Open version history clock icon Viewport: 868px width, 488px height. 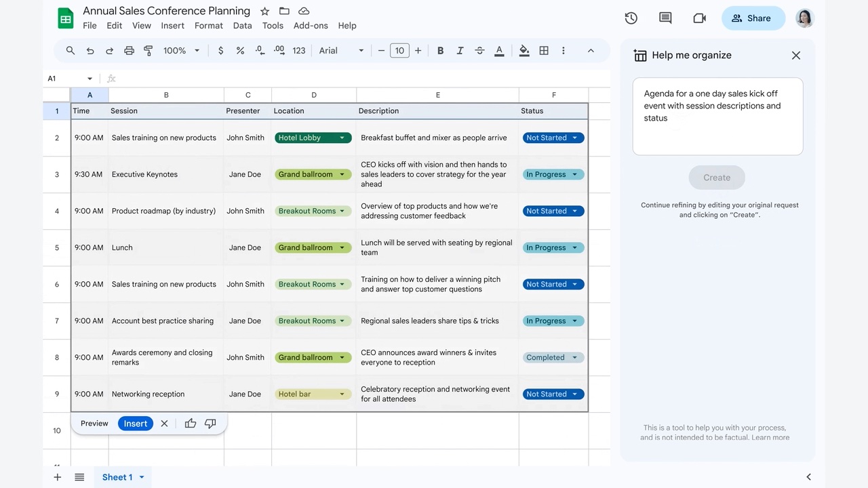click(x=631, y=18)
